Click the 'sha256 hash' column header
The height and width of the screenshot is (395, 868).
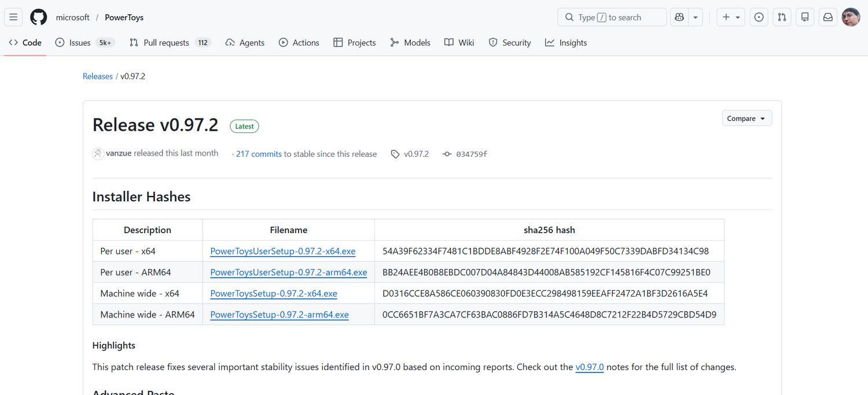[549, 230]
